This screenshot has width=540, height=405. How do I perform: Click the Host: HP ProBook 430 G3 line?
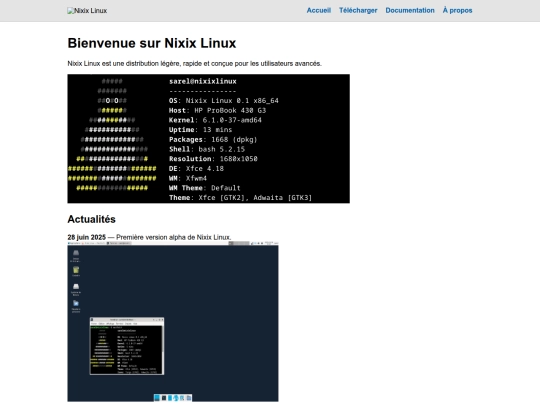pyautogui.click(x=217, y=111)
